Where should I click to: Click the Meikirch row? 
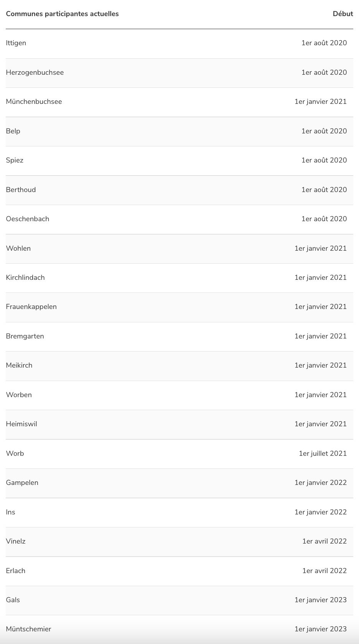[179, 366]
